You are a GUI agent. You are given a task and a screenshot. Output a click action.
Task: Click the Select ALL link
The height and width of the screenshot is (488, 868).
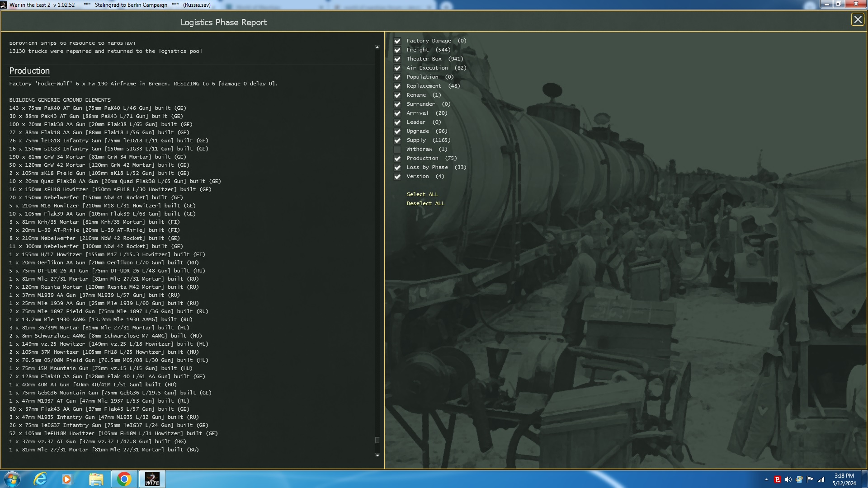422,194
